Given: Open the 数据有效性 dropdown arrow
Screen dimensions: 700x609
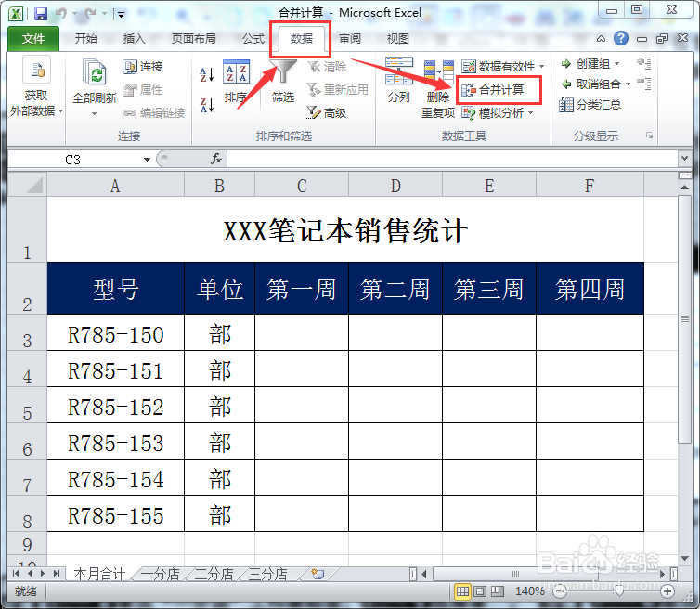Looking at the screenshot, I should click(x=542, y=67).
